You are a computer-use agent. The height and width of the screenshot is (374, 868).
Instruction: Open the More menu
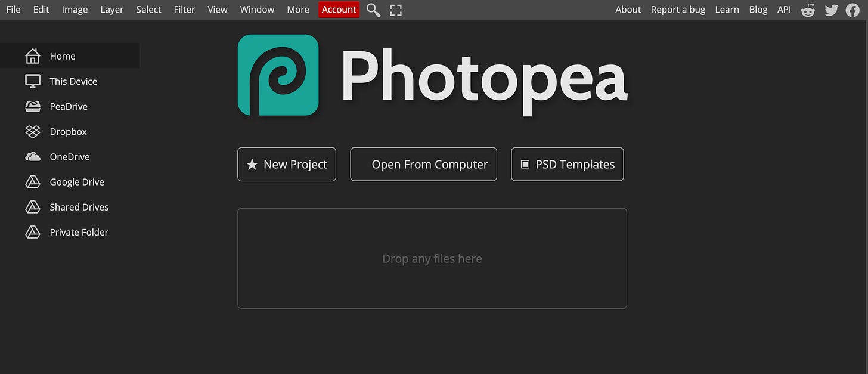click(x=298, y=10)
